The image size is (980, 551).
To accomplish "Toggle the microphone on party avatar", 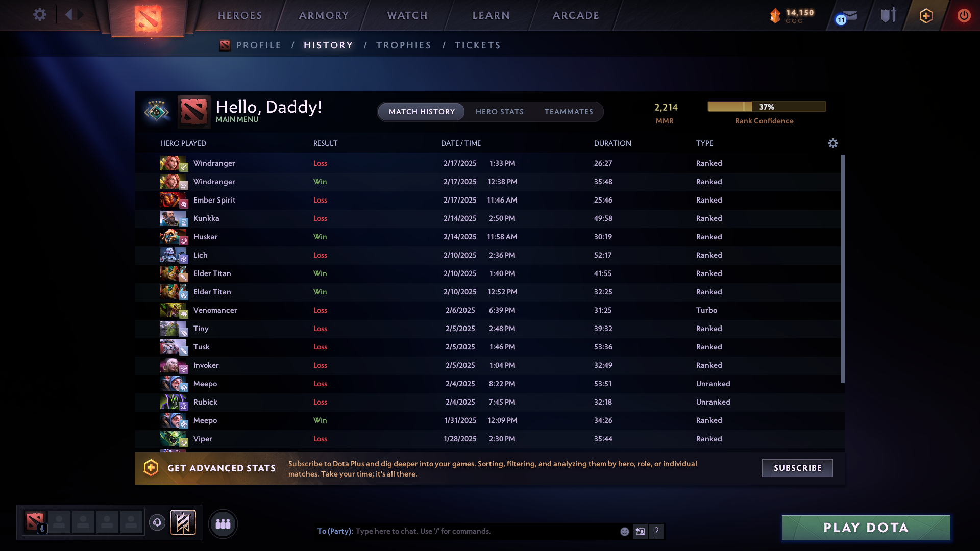I will coord(42,529).
